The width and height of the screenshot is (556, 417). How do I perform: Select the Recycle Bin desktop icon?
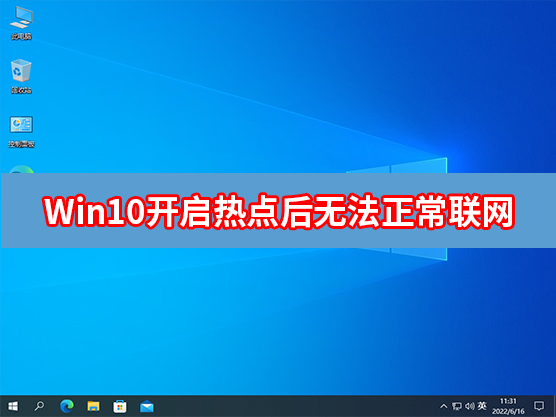tap(21, 76)
